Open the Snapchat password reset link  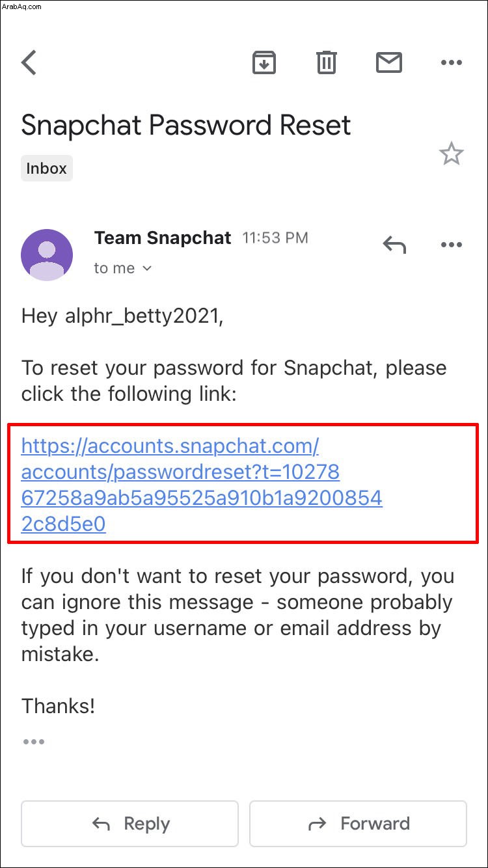[202, 485]
